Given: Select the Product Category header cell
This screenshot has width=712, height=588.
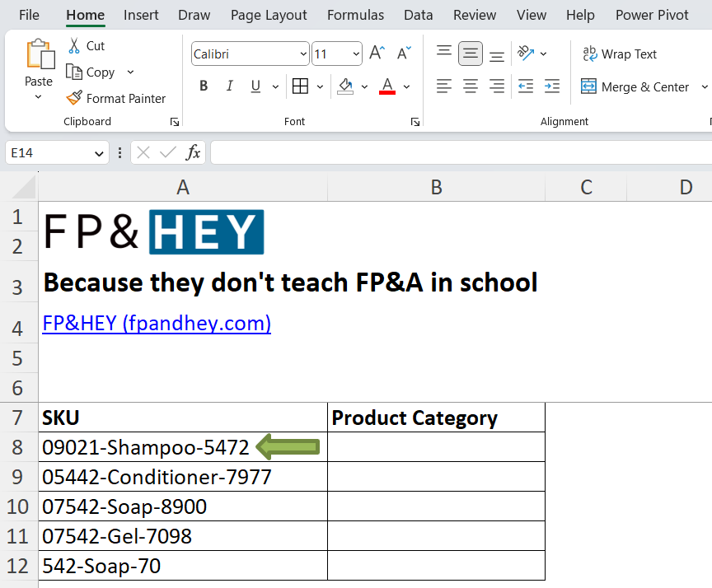Looking at the screenshot, I should coord(436,418).
